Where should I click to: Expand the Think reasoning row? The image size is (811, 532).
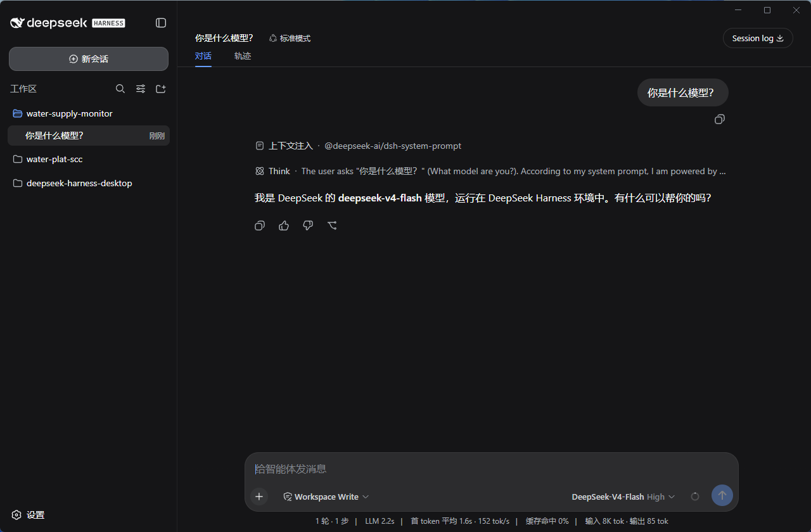click(x=491, y=171)
